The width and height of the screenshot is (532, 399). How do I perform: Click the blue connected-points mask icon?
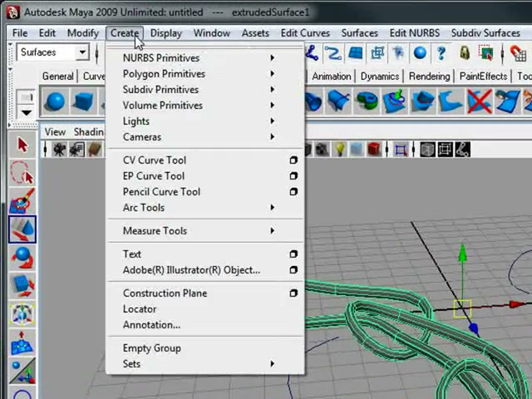tap(313, 53)
